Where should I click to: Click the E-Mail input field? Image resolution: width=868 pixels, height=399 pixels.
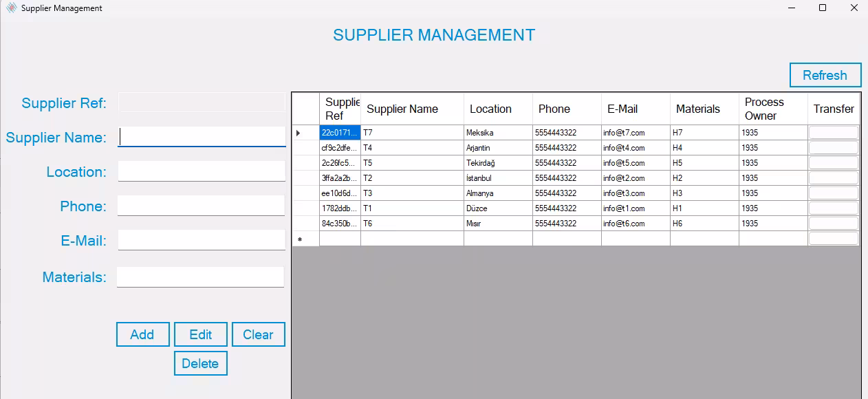(202, 240)
